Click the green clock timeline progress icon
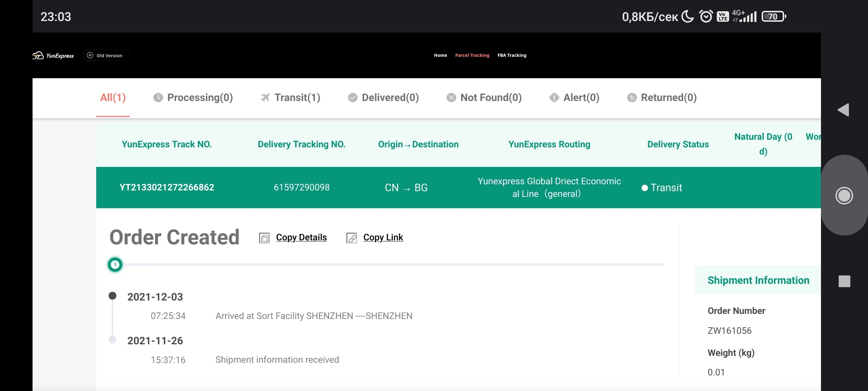868x391 pixels. (115, 265)
